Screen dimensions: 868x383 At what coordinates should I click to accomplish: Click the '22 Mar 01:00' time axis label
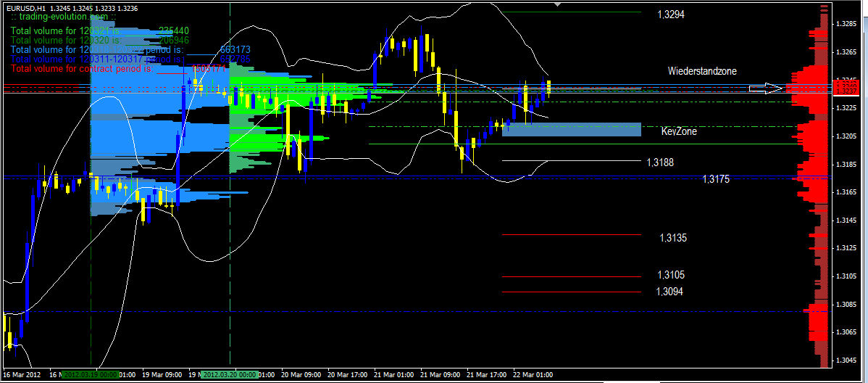coord(533,375)
